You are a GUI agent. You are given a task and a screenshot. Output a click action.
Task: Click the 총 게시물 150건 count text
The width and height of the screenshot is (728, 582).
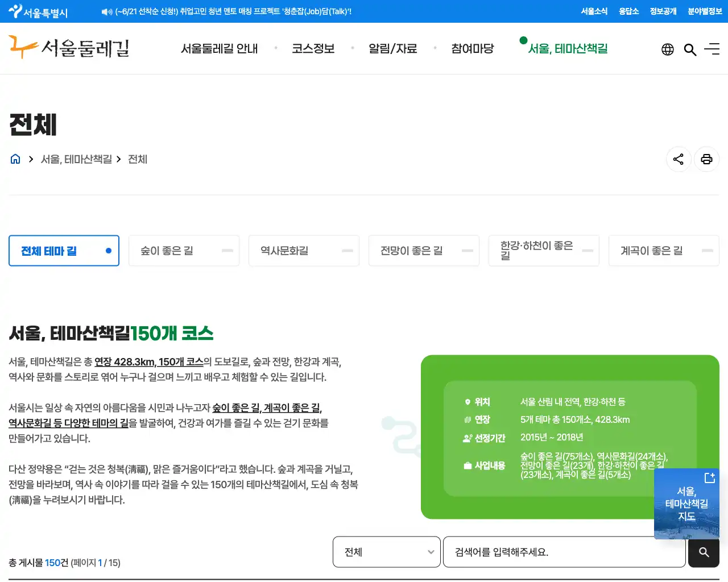coord(38,563)
